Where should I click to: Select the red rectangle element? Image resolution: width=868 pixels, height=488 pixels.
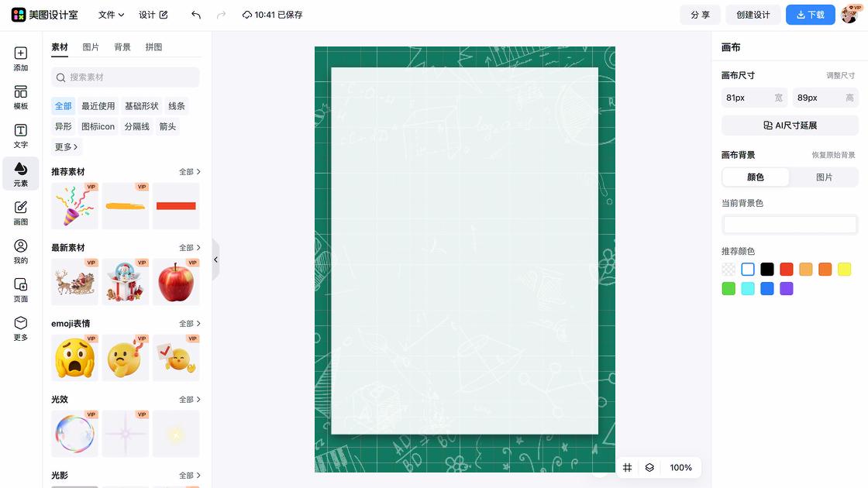pos(176,206)
